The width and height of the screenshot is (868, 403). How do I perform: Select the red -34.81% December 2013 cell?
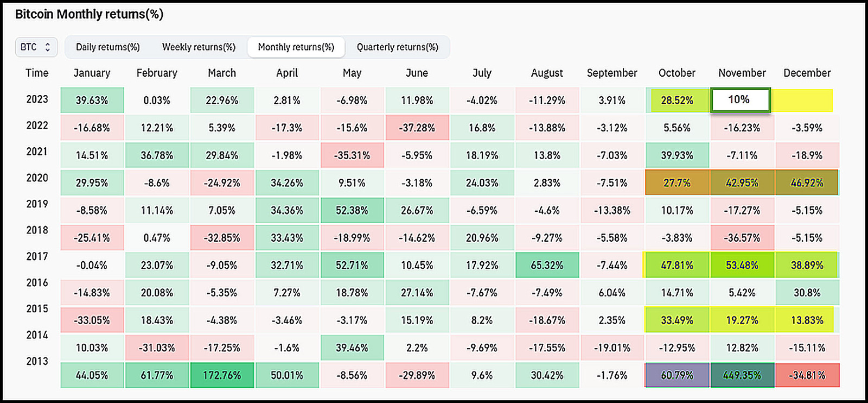807,375
